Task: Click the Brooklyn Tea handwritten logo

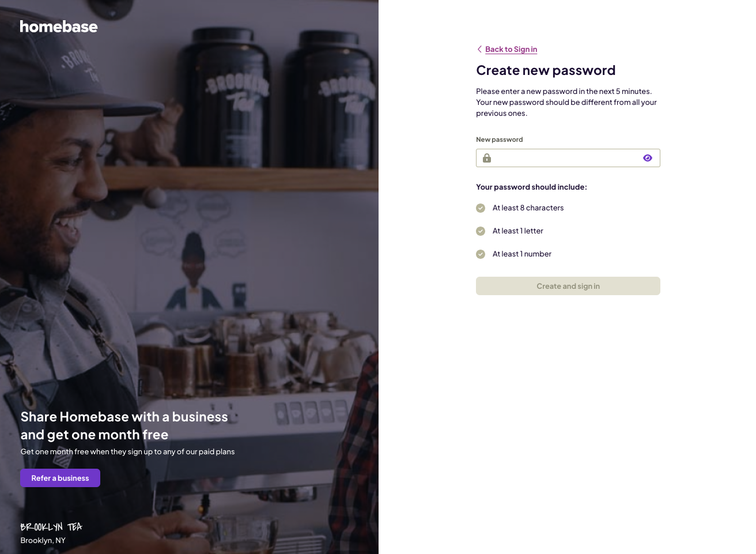Action: point(51,527)
